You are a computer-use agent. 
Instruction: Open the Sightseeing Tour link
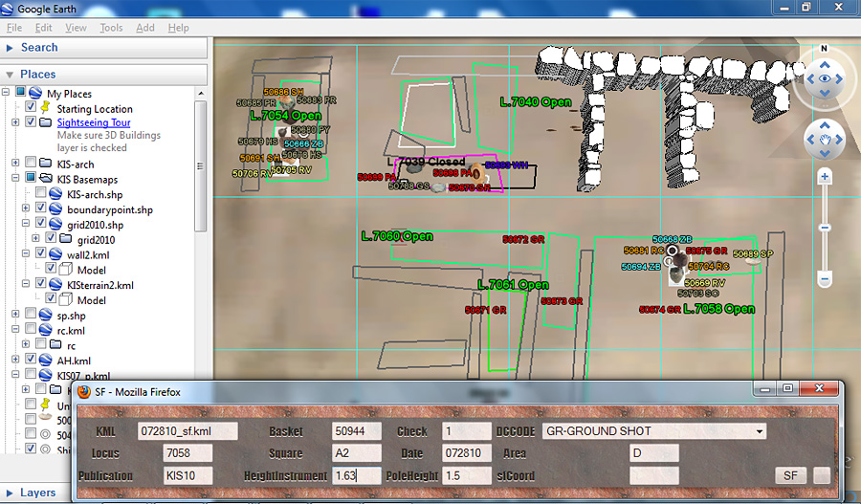pos(94,122)
